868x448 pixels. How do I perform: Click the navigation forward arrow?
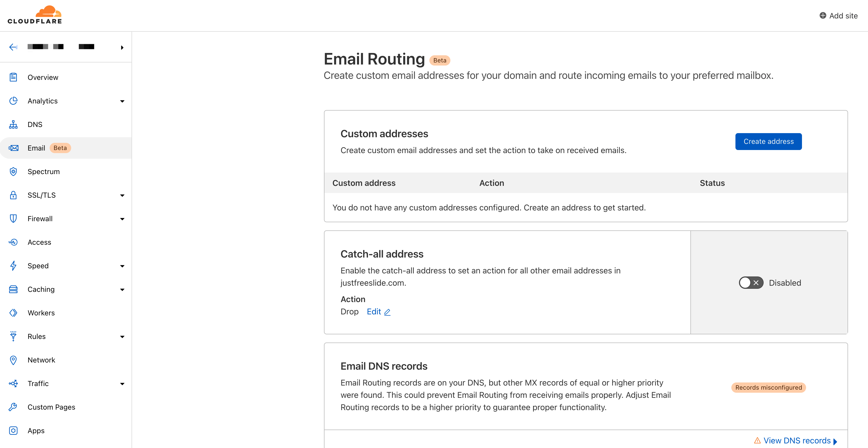(x=122, y=47)
